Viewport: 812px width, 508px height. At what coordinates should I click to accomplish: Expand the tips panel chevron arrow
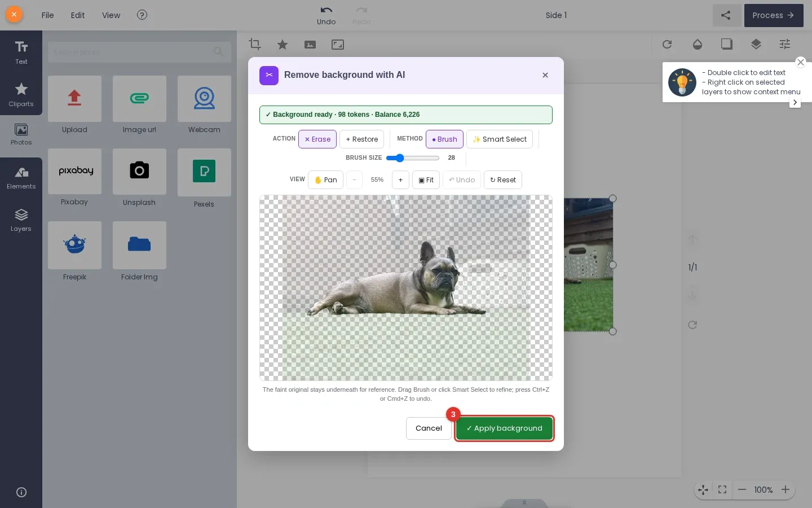click(795, 102)
